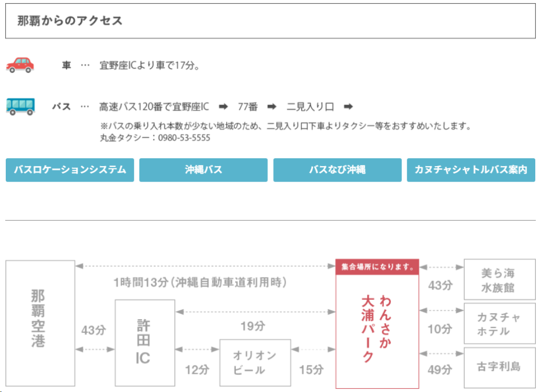Open the バスなび沖縄 button
Image resolution: width=540 pixels, height=392 pixels.
337,170
